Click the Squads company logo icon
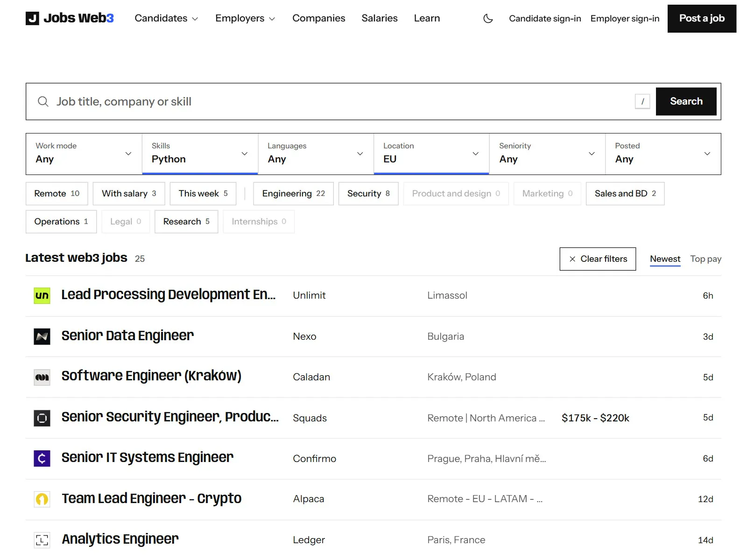Screen dimensions: 747x560 42,418
